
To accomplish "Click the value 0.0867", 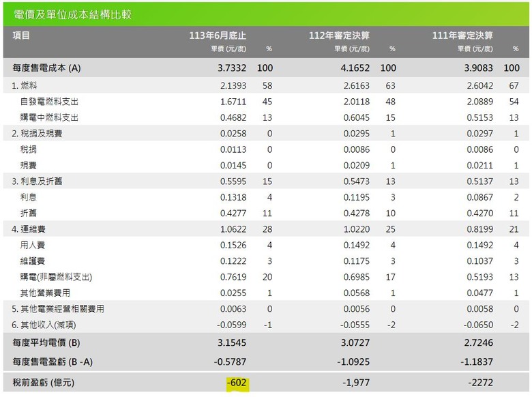I will [479, 197].
